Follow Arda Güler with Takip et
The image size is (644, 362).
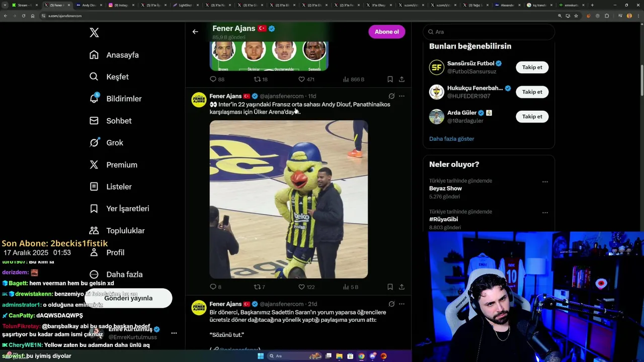(x=532, y=117)
